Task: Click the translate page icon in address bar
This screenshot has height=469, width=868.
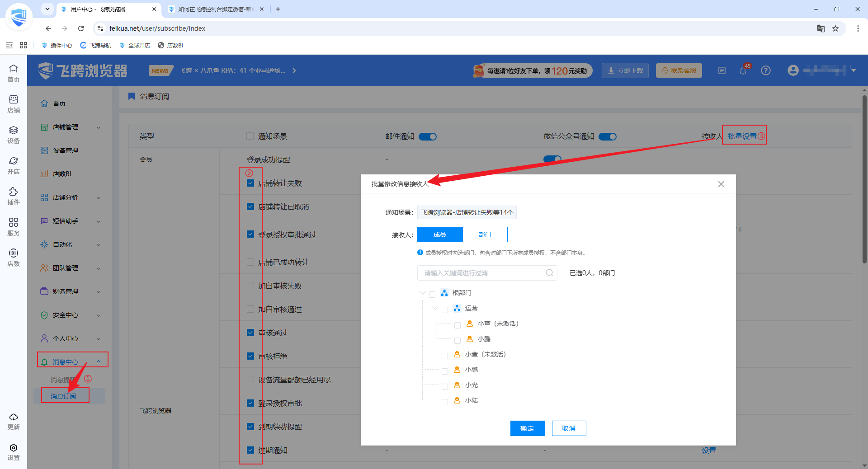Action: pos(821,28)
